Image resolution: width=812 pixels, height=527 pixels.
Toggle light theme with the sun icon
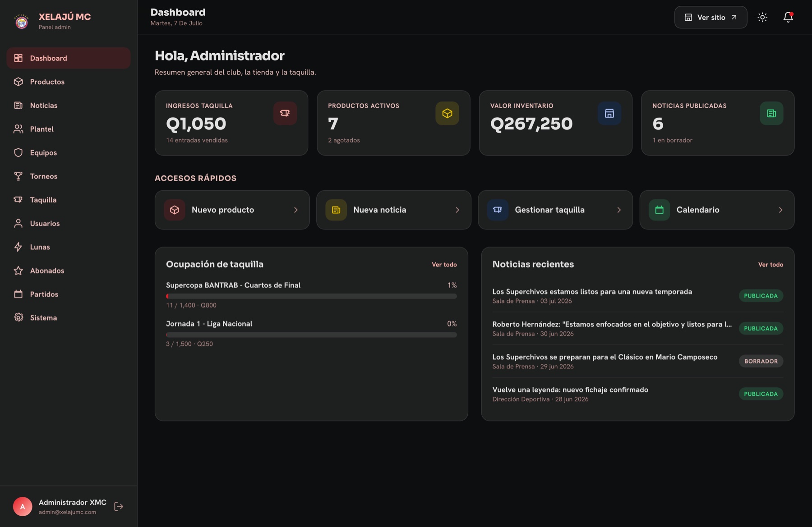click(762, 17)
